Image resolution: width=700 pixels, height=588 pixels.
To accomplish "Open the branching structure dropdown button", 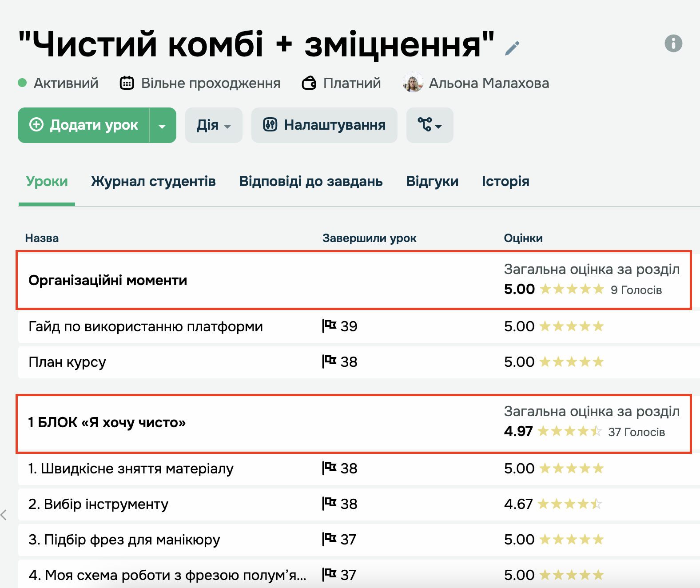I will click(430, 125).
